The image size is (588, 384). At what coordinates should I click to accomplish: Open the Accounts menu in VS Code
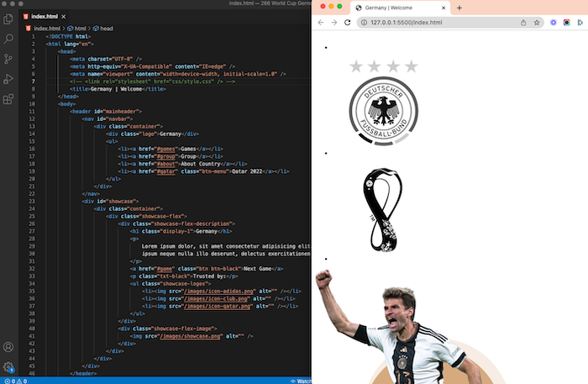click(8, 347)
